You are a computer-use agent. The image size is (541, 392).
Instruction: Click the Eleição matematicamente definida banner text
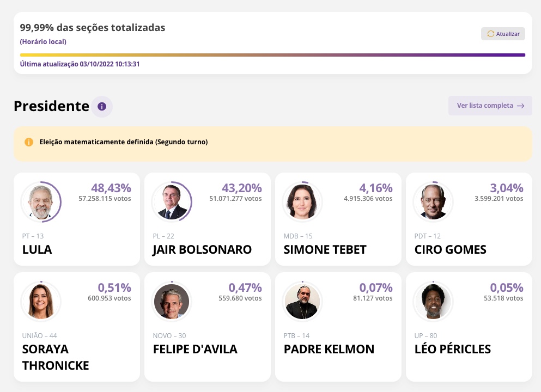(x=124, y=142)
